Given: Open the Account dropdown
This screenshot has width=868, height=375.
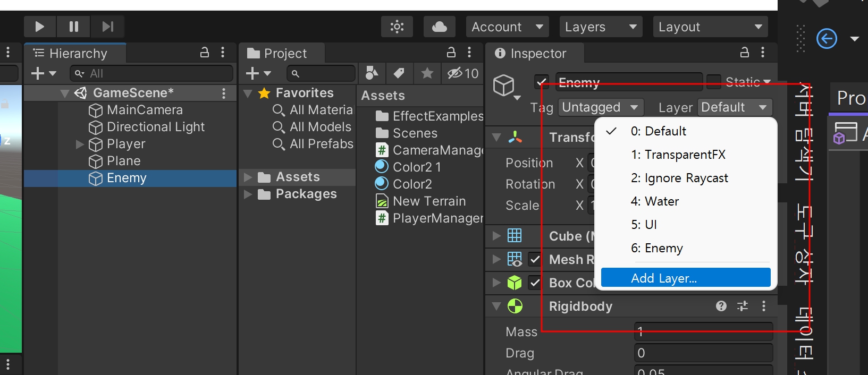Looking at the screenshot, I should pyautogui.click(x=507, y=27).
